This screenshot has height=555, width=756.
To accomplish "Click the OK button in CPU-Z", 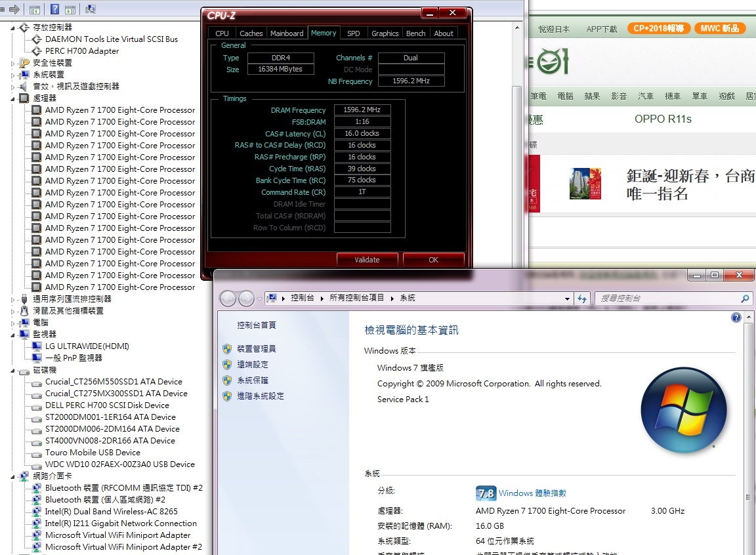I will tap(433, 260).
